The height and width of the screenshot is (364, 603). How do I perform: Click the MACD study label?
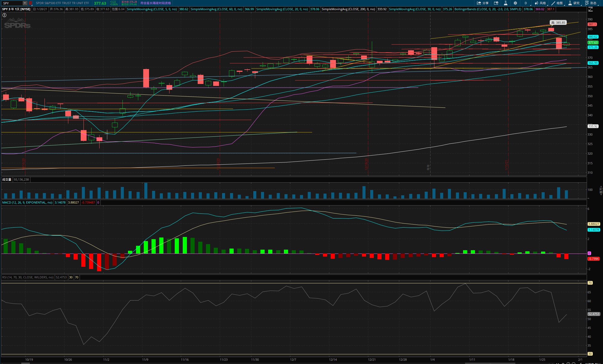coord(27,202)
